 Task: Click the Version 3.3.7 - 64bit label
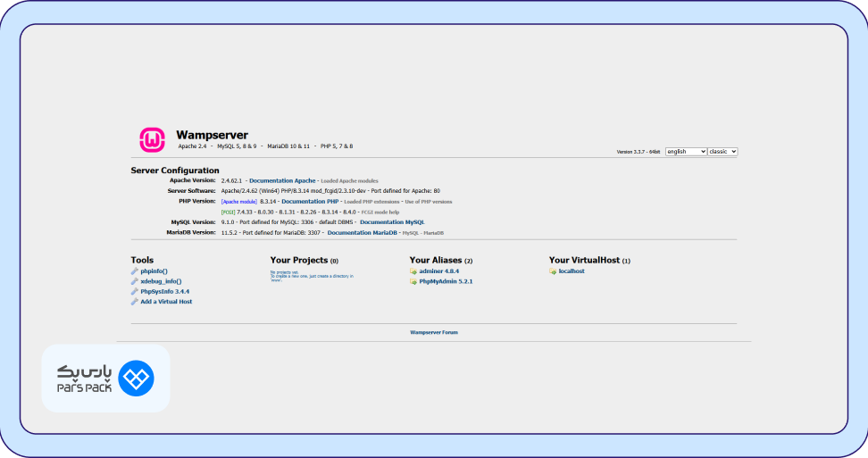638,152
